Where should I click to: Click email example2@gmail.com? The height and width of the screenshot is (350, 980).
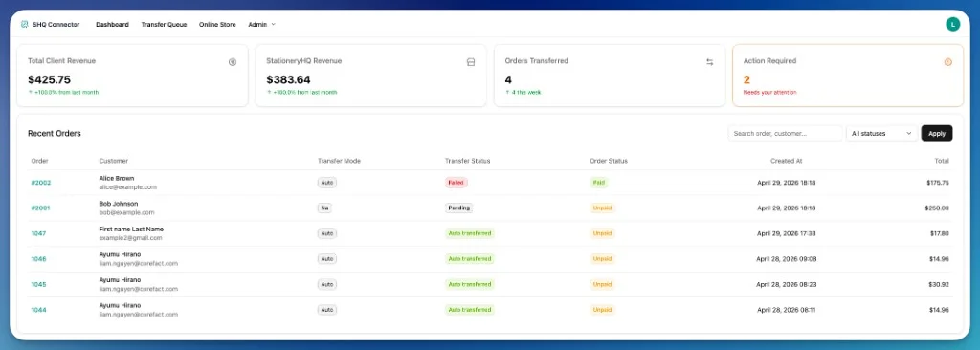click(x=130, y=238)
